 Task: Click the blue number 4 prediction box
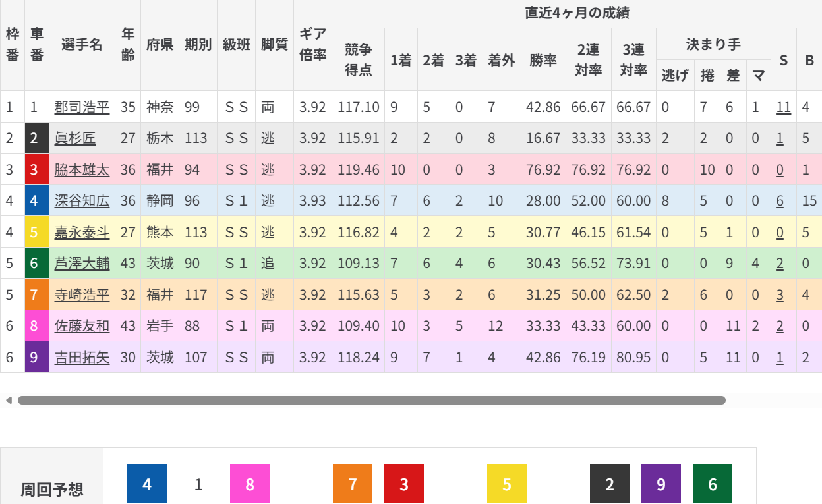pos(147,484)
